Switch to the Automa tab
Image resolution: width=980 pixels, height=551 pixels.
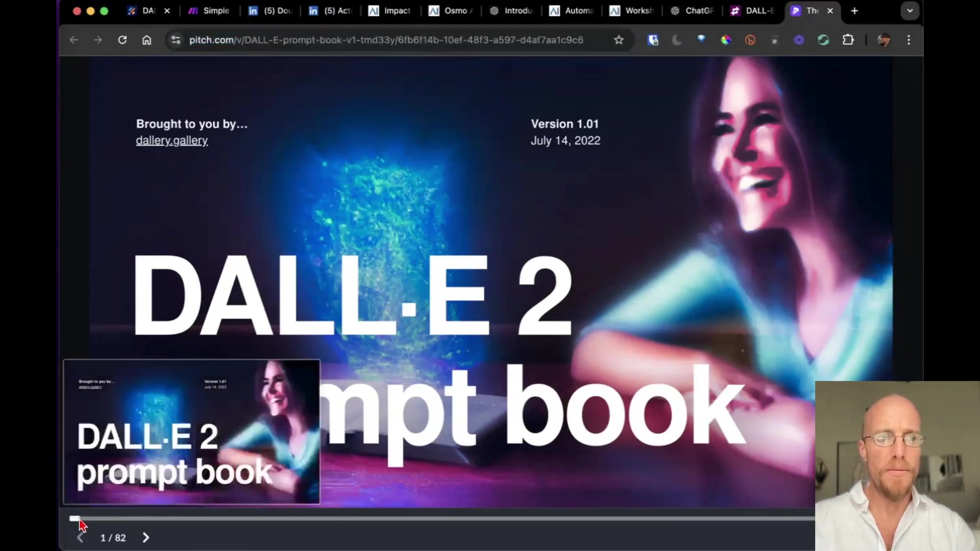(572, 11)
